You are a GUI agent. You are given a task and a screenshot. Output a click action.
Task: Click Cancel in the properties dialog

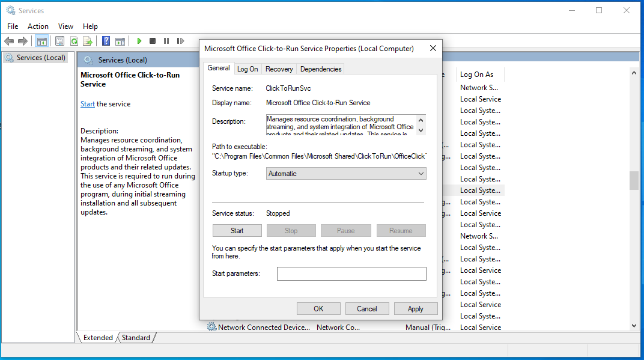[367, 309]
